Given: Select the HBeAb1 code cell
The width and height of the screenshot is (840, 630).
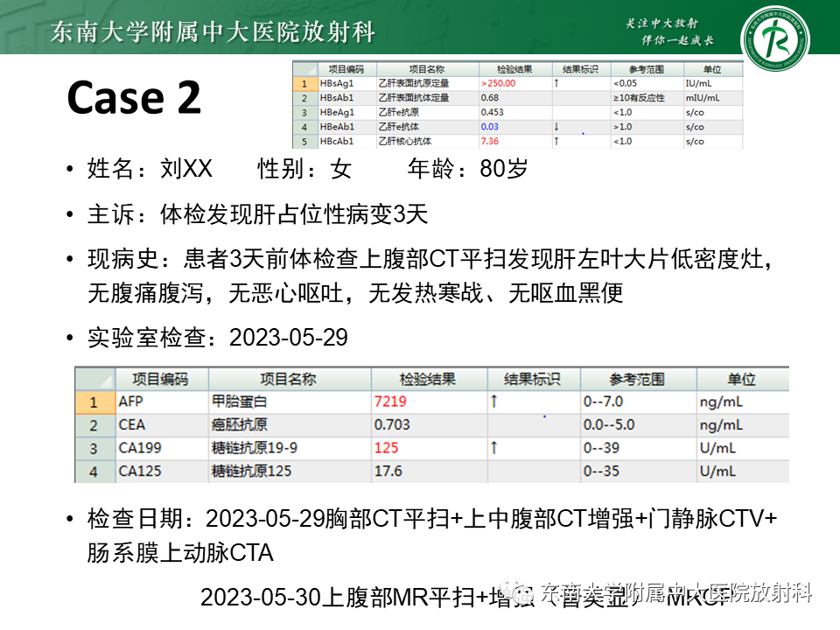Looking at the screenshot, I should click(x=347, y=127).
